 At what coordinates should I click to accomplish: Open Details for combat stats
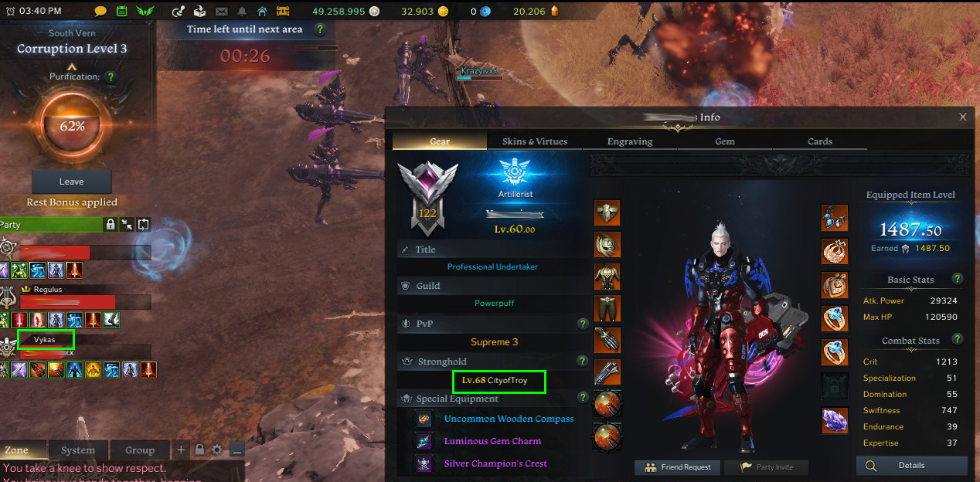[911, 466]
